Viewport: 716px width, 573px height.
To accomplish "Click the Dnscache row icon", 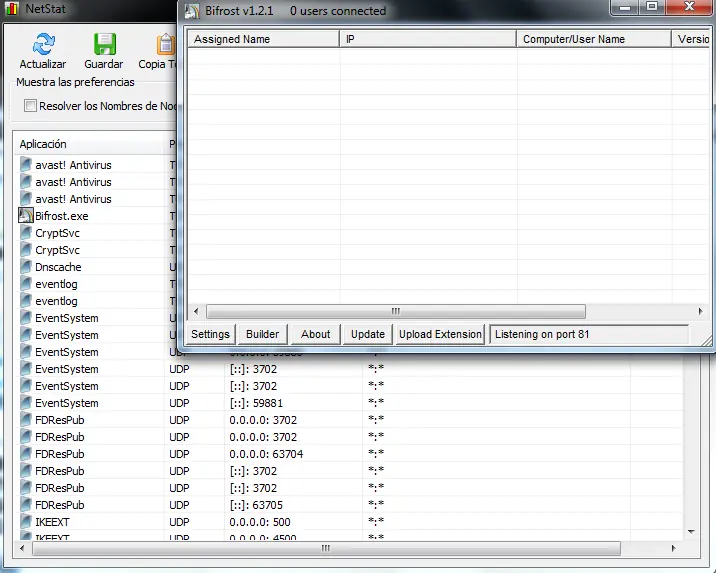I will coord(26,267).
